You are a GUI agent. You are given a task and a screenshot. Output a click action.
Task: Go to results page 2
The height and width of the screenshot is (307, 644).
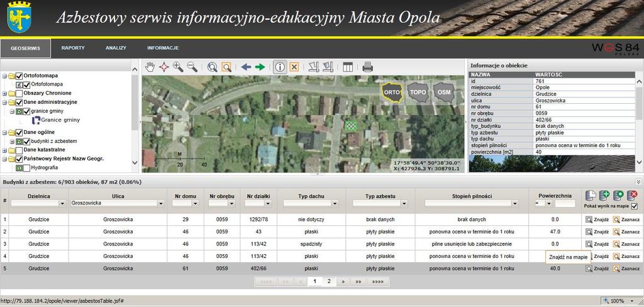(329, 281)
